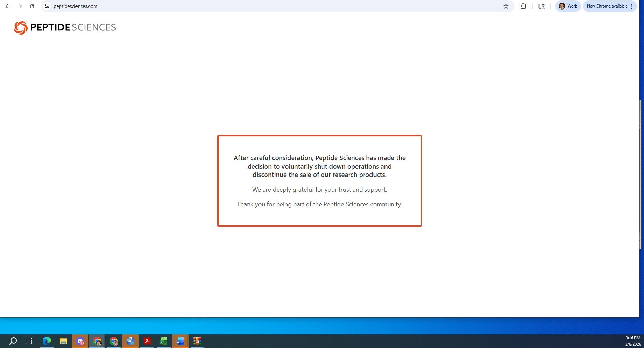Screen dimensions: 644x348
Task: Open File Explorer from taskbar
Action: tap(64, 341)
